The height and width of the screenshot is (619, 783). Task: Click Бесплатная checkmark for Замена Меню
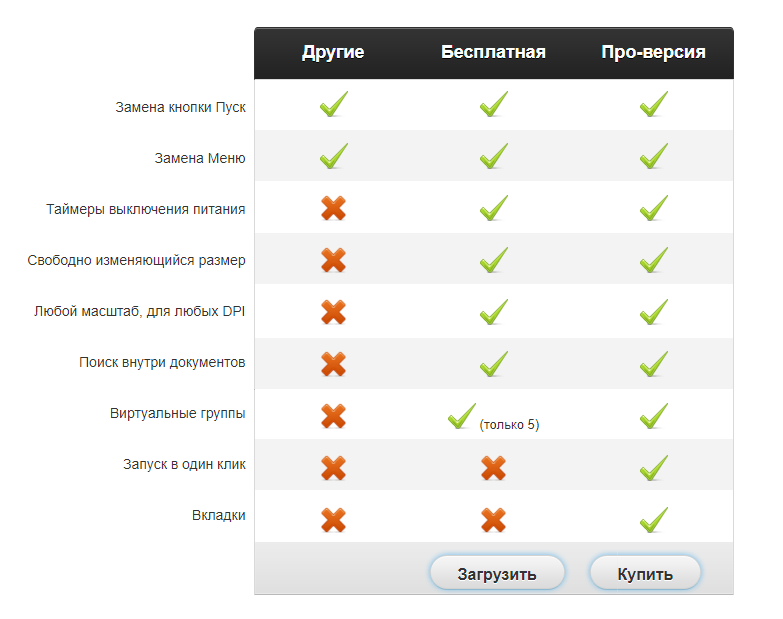pos(493,156)
